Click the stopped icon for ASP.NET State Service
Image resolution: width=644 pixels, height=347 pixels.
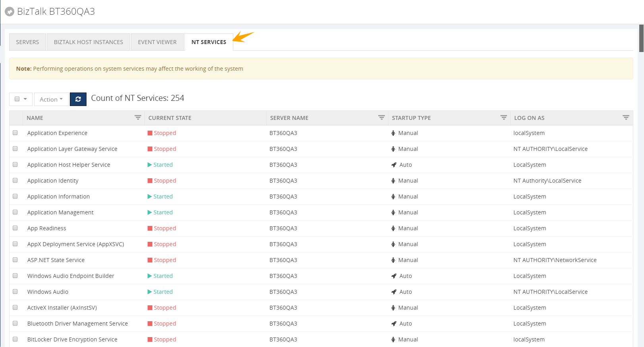(150, 260)
